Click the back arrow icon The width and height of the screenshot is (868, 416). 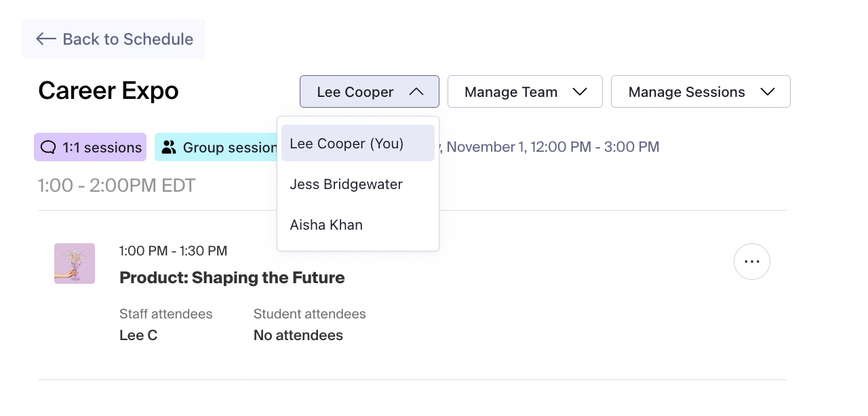[46, 39]
